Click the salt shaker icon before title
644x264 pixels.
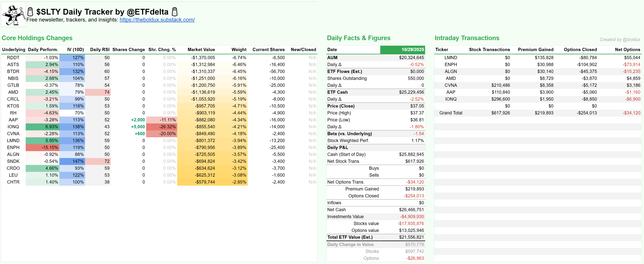[30, 12]
